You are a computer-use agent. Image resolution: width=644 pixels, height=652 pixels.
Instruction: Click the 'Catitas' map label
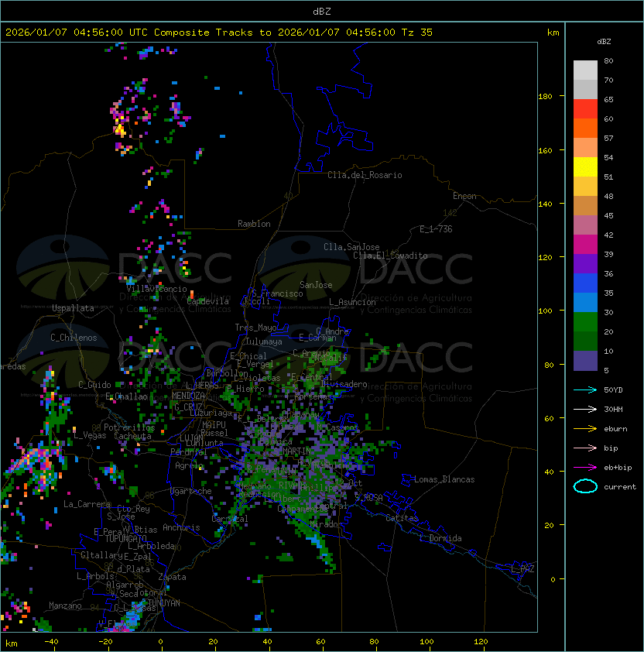tap(402, 518)
